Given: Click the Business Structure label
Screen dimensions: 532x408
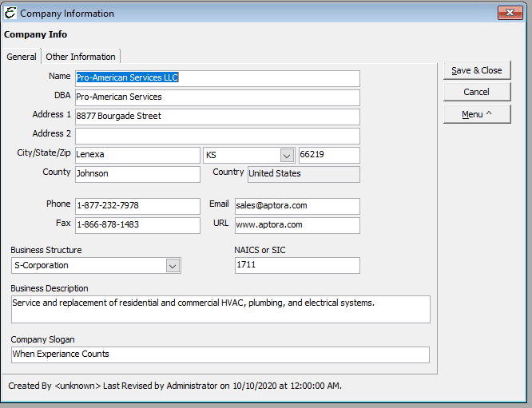Looking at the screenshot, I should click(x=46, y=250).
